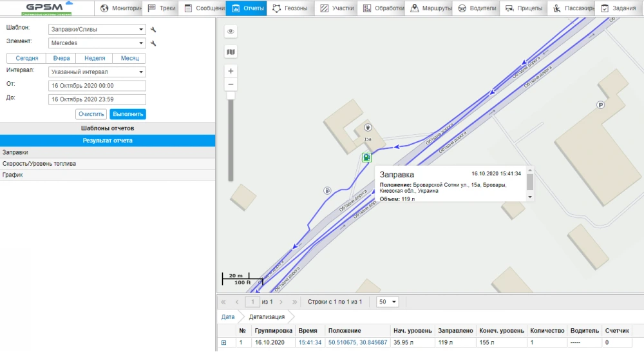Switch to the Водители tab

[477, 8]
